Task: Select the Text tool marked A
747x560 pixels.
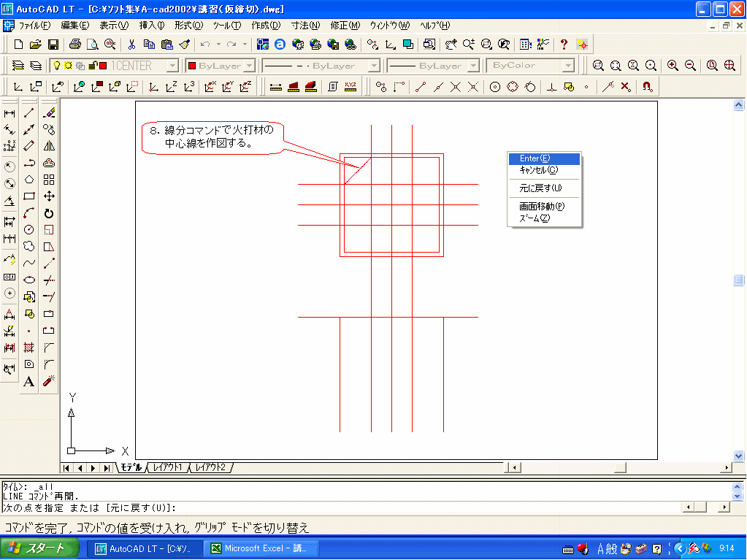Action: (x=29, y=381)
